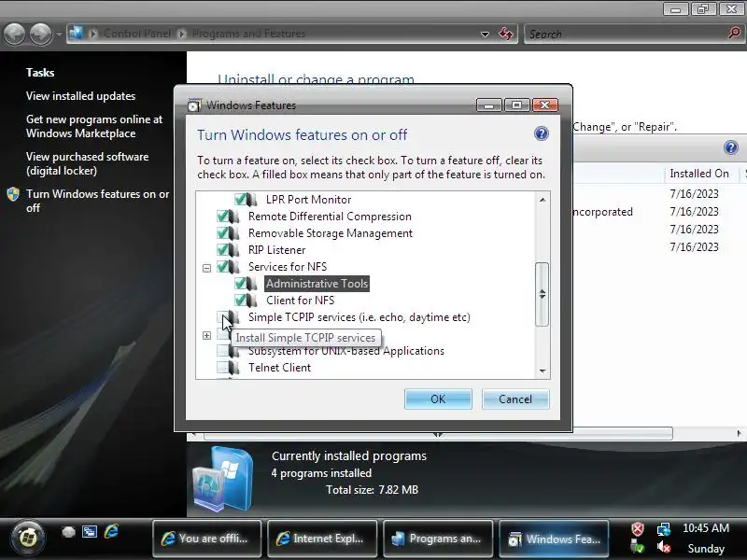
Task: Select the Telnet Client label
Action: 279,367
